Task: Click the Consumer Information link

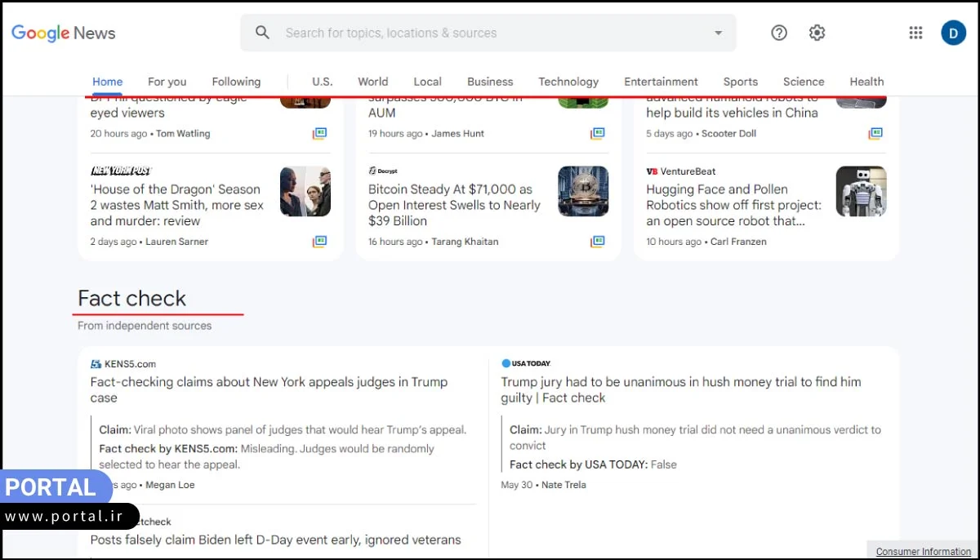Action: pyautogui.click(x=923, y=552)
